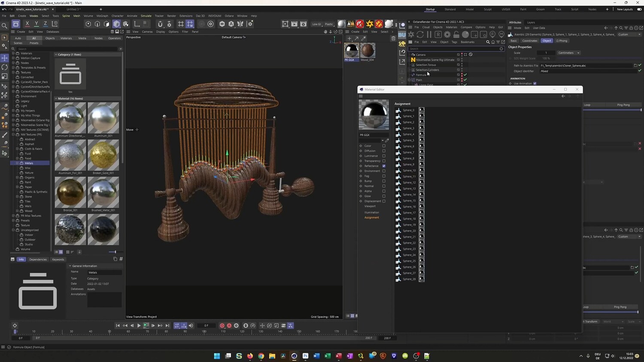Select Illumination in Material Editor
The width and height of the screenshot is (644, 362).
pyautogui.click(x=371, y=212)
